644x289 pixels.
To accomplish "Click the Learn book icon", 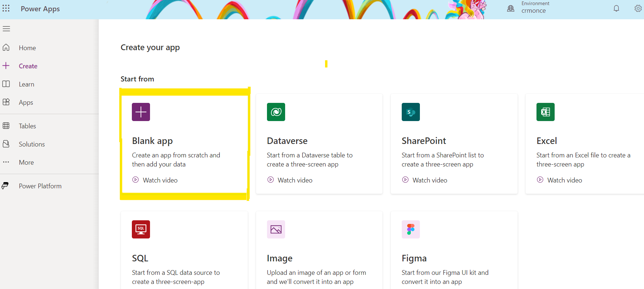I will coord(6,84).
